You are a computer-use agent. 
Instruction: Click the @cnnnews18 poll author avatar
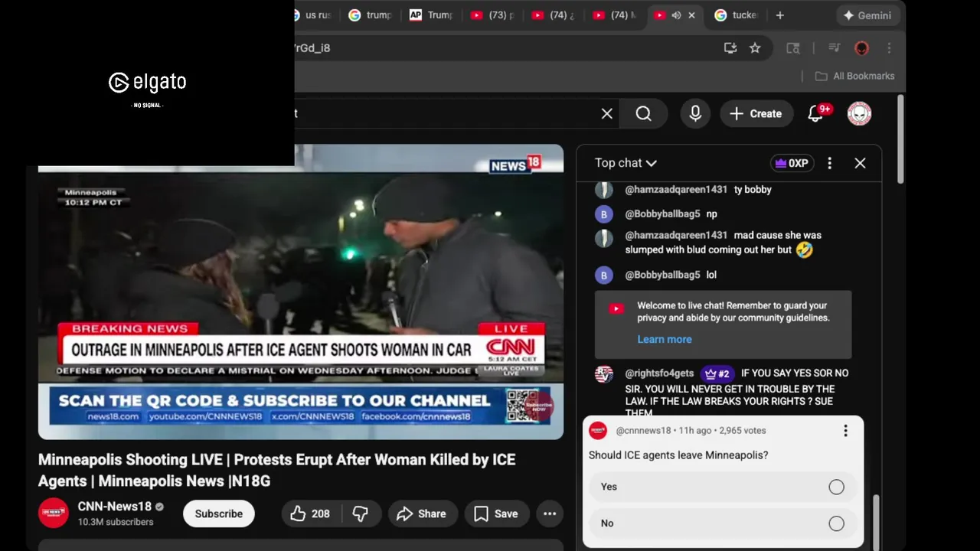(x=598, y=431)
